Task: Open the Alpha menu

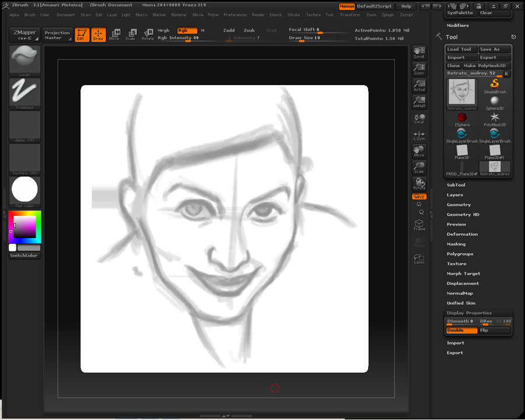Action: pos(14,15)
